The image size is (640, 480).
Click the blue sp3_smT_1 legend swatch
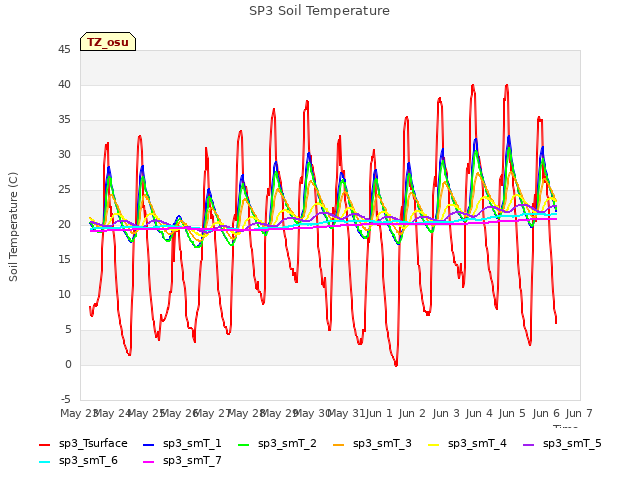click(149, 444)
